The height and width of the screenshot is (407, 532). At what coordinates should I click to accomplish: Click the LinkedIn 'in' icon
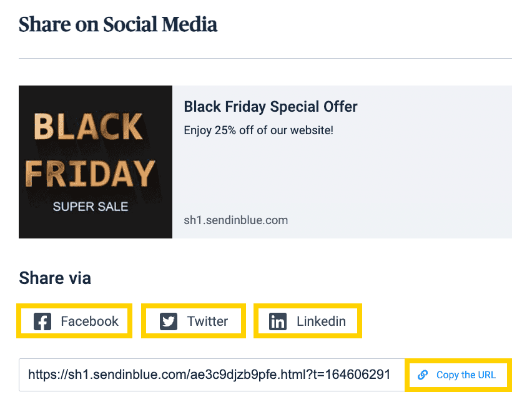pyautogui.click(x=277, y=321)
